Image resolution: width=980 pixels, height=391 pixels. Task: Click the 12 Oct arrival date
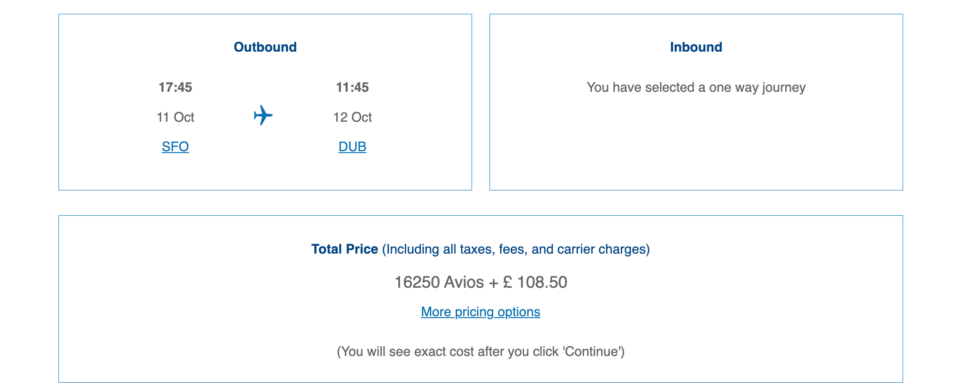click(x=352, y=117)
